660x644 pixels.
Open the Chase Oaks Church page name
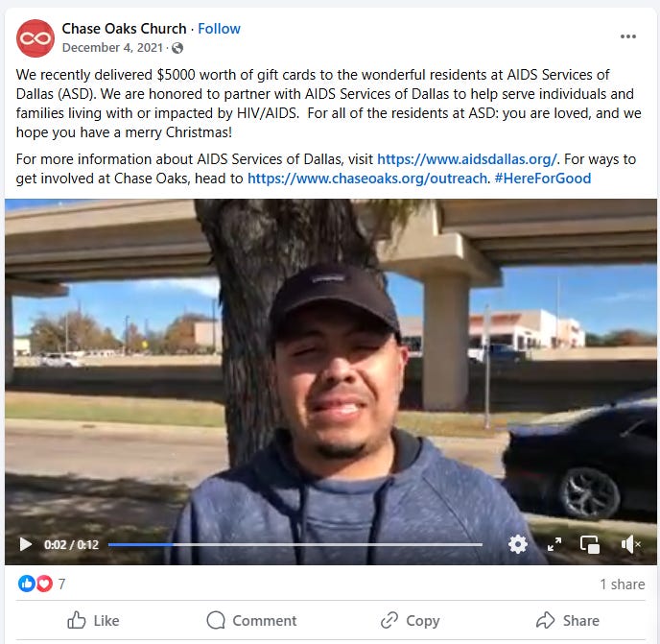[124, 29]
